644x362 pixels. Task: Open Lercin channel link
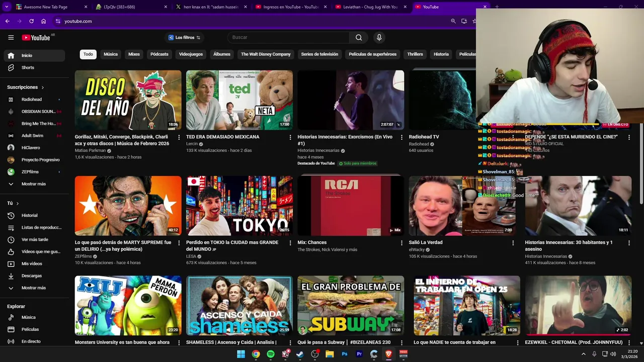click(192, 144)
